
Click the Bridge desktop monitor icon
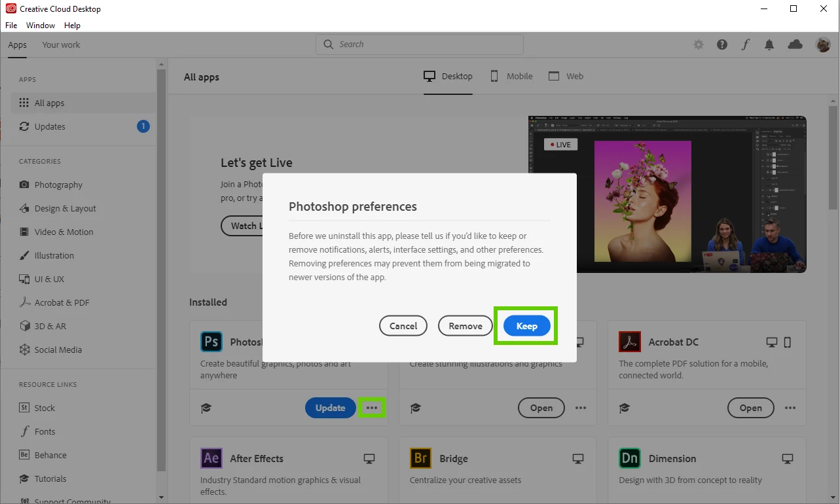(578, 458)
